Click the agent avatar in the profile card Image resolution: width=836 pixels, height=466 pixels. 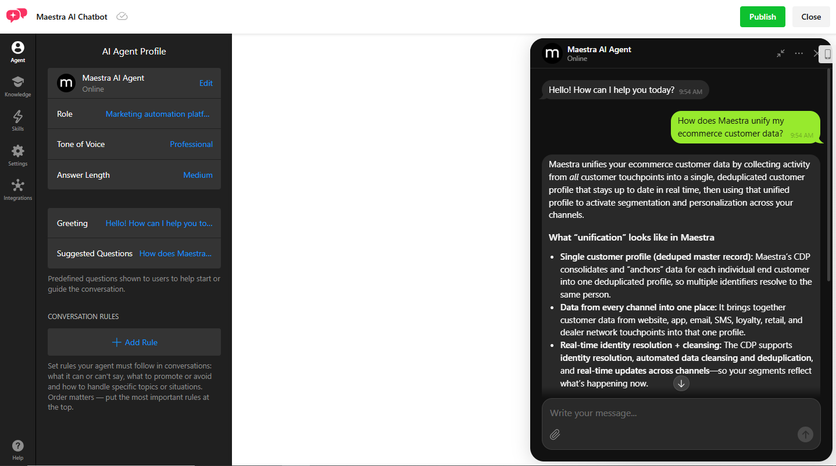point(66,83)
